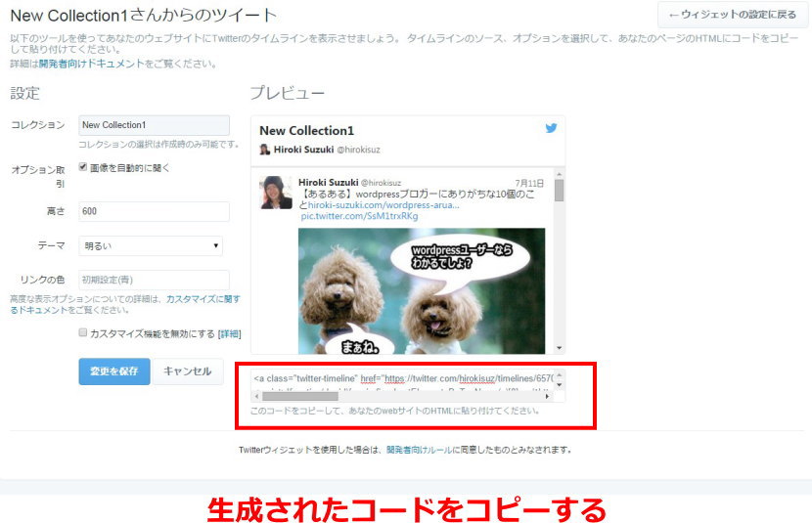Click the preview scrollbar down arrow
The height and width of the screenshot is (523, 812).
pos(560,348)
